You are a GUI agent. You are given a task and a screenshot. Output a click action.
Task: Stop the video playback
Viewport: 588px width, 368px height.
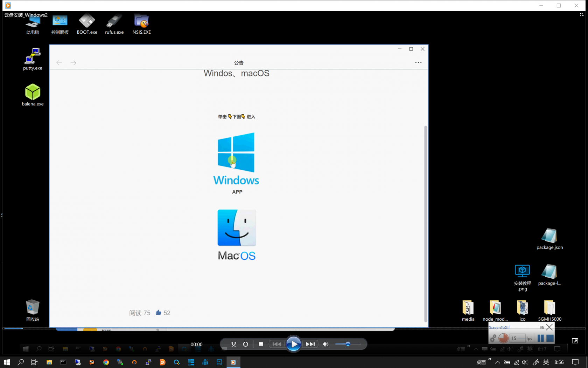[261, 344]
